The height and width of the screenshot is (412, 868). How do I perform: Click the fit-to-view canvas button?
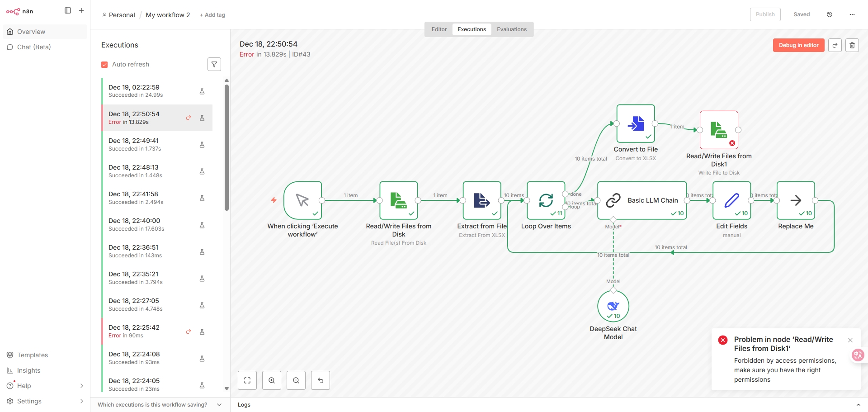coord(247,380)
